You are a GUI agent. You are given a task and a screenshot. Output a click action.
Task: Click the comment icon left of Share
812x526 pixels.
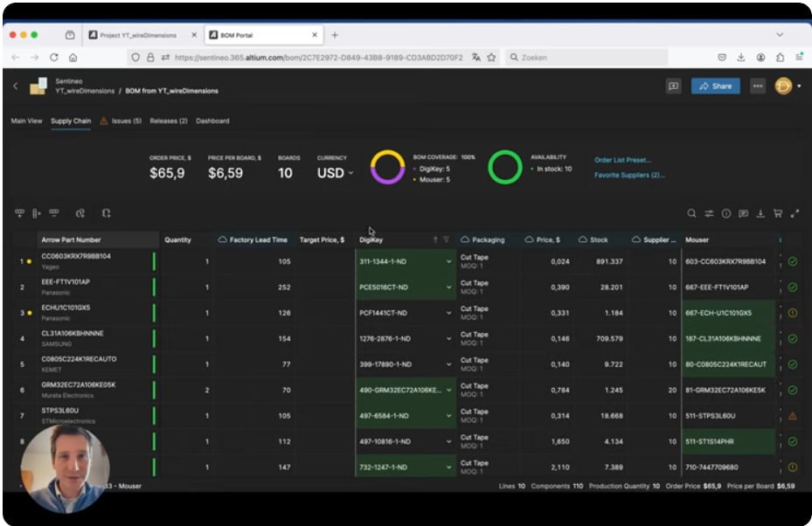(x=673, y=86)
